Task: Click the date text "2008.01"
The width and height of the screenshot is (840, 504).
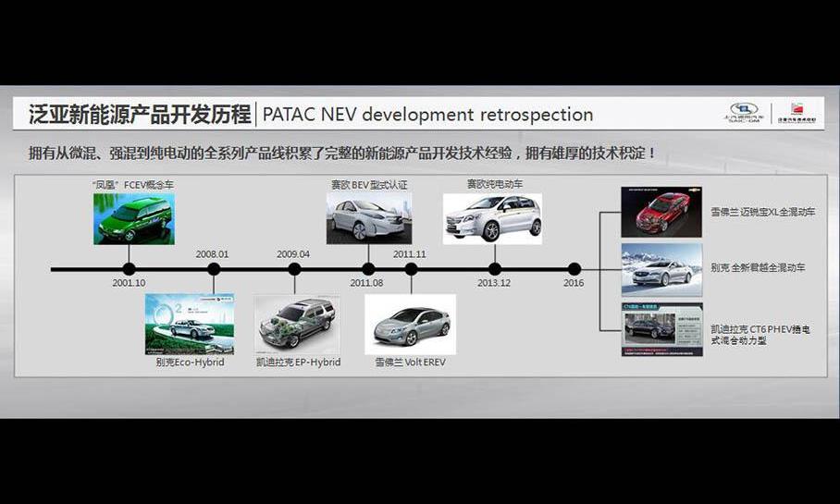Action: (212, 254)
